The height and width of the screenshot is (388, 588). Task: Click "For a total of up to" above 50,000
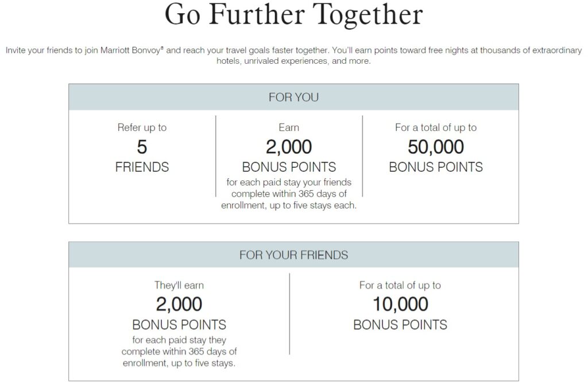click(x=436, y=128)
